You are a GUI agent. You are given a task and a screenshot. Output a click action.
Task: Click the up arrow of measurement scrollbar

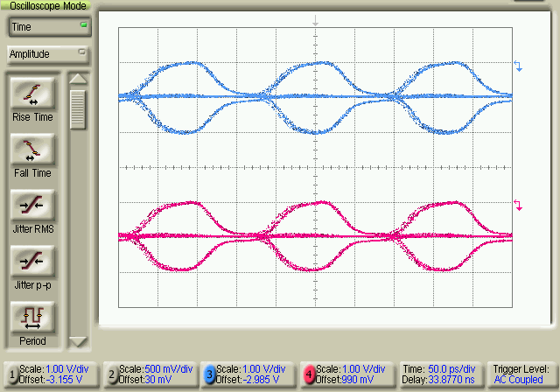(78, 79)
